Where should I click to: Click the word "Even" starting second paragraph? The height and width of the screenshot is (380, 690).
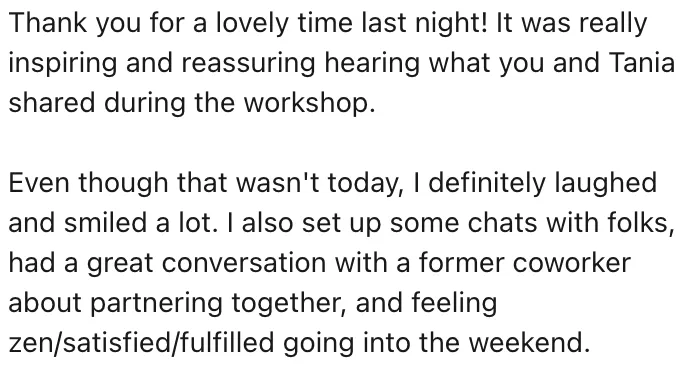[x=39, y=183]
